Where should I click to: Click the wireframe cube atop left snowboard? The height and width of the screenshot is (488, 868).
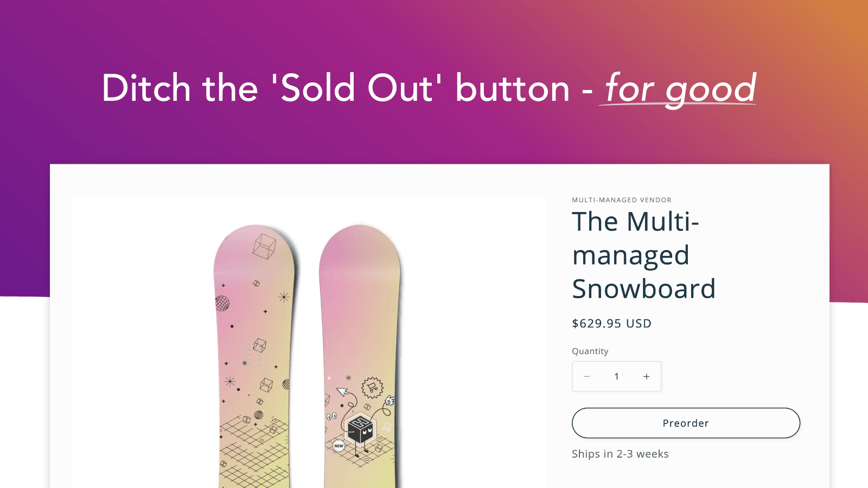264,247
